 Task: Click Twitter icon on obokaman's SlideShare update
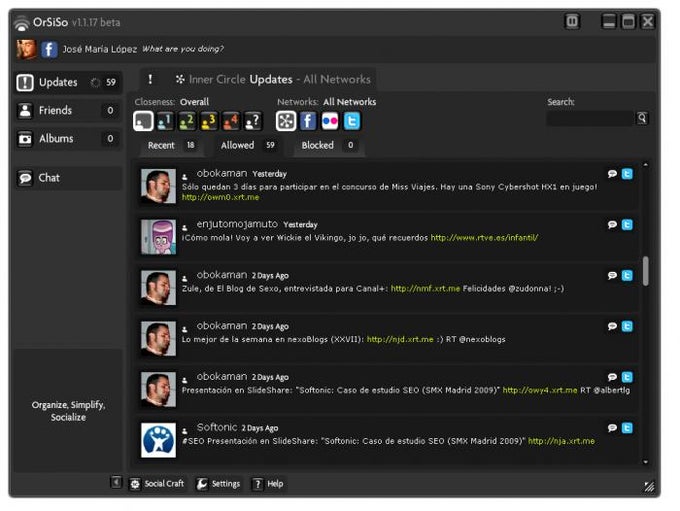pos(627,377)
